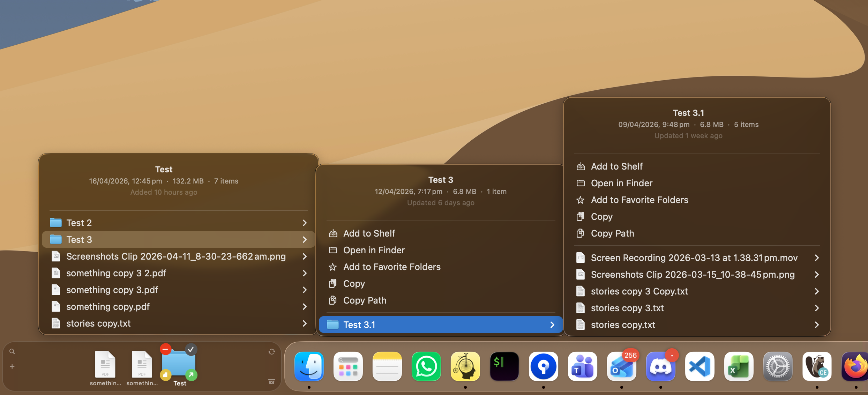This screenshot has height=395, width=868.
Task: Click the green arrow badge on Test folder
Action: click(191, 375)
